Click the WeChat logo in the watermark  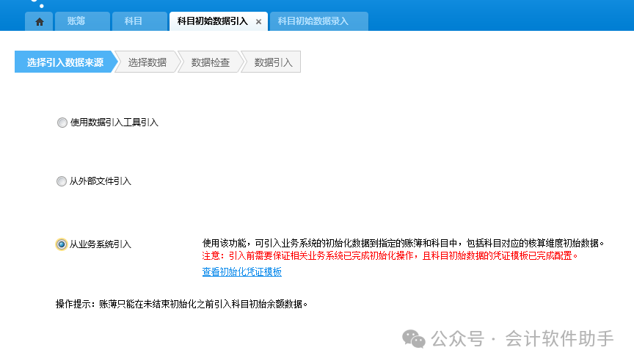point(413,339)
